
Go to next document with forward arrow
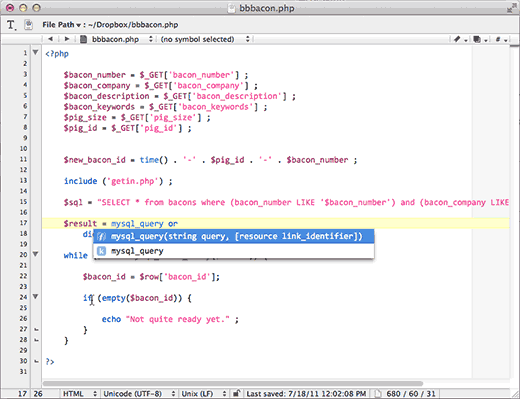click(x=67, y=39)
